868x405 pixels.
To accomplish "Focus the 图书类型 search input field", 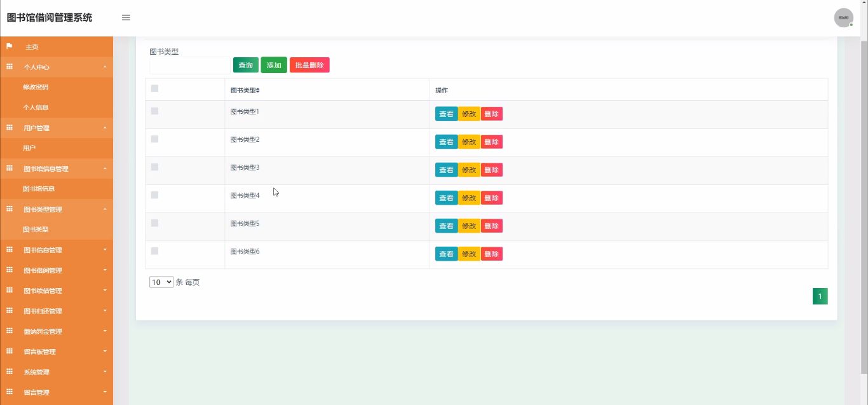I will pyautogui.click(x=190, y=65).
